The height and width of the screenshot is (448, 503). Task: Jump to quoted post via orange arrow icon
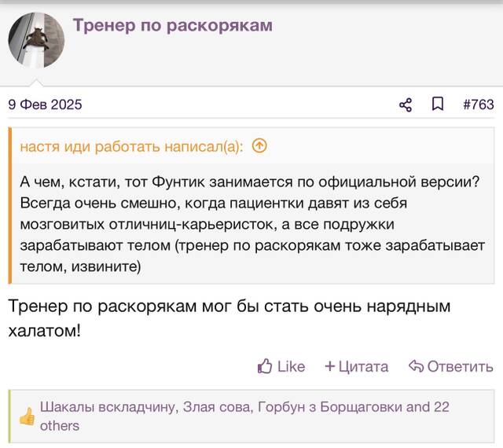(x=259, y=146)
